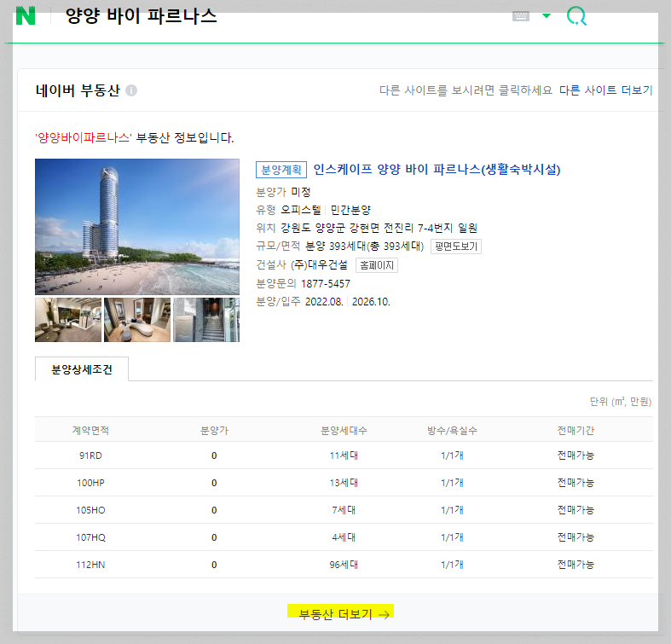Click 평면도보기 button
The image size is (671, 644).
pyautogui.click(x=456, y=247)
